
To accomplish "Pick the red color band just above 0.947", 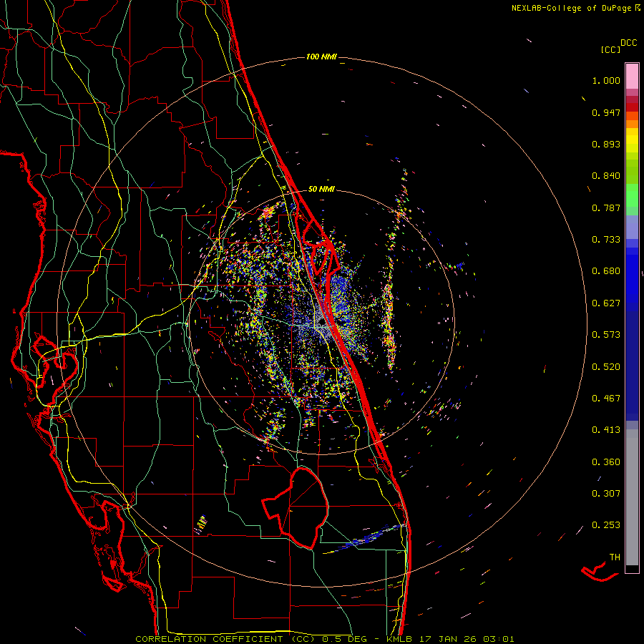I will click(x=632, y=107).
